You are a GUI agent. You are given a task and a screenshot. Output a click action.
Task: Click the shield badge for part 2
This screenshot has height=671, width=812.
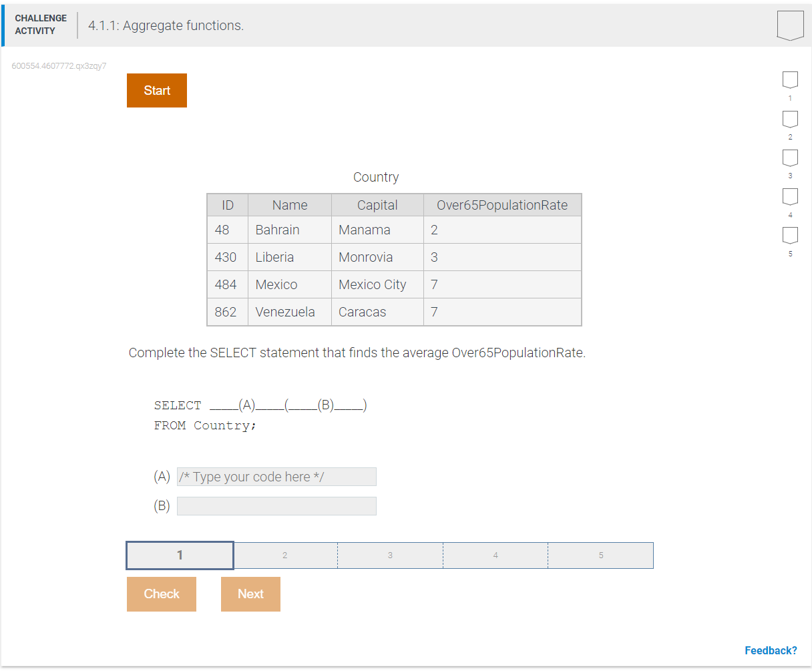[790, 118]
